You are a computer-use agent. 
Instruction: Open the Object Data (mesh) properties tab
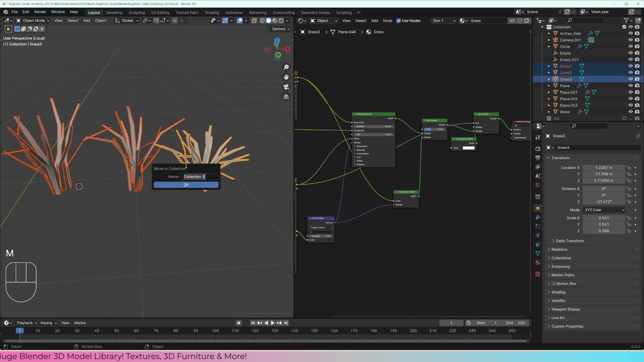(538, 253)
